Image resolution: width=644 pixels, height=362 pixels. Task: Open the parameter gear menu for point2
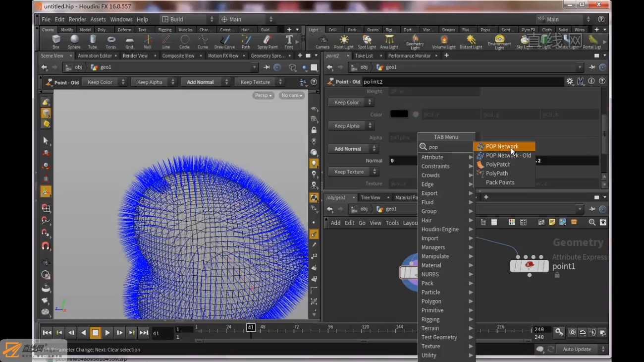tap(570, 81)
